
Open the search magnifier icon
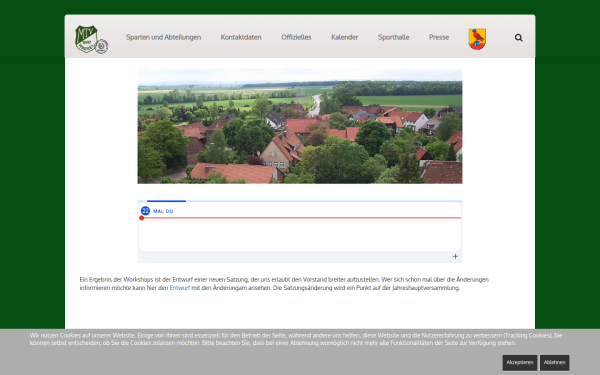coord(518,38)
